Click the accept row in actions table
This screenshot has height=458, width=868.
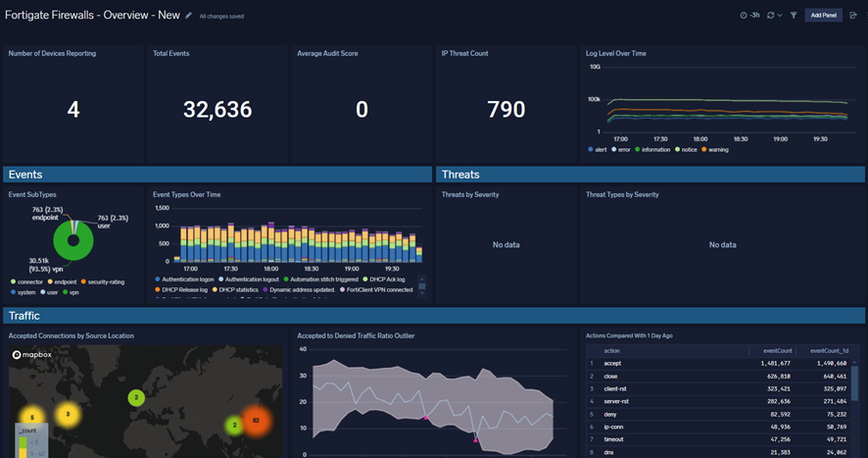pos(719,364)
